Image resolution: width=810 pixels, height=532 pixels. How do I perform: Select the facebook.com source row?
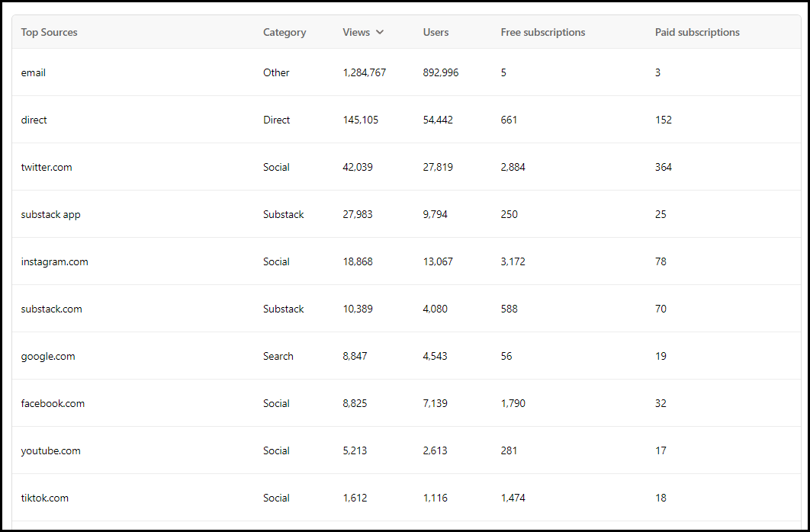[x=407, y=403]
